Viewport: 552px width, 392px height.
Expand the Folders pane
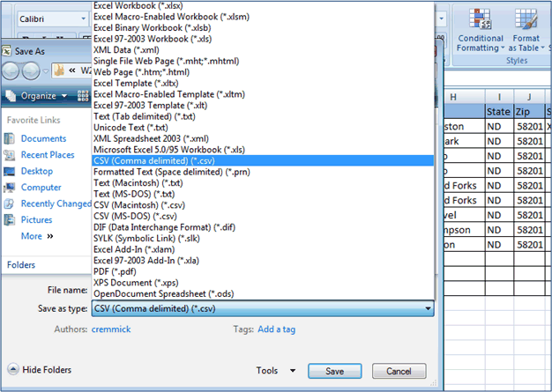click(21, 265)
